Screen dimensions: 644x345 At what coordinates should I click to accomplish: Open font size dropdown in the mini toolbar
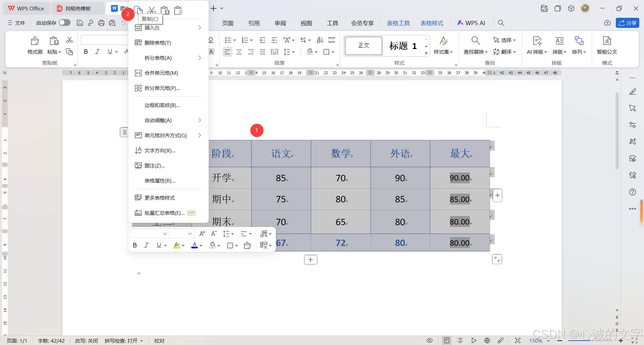[190, 234]
